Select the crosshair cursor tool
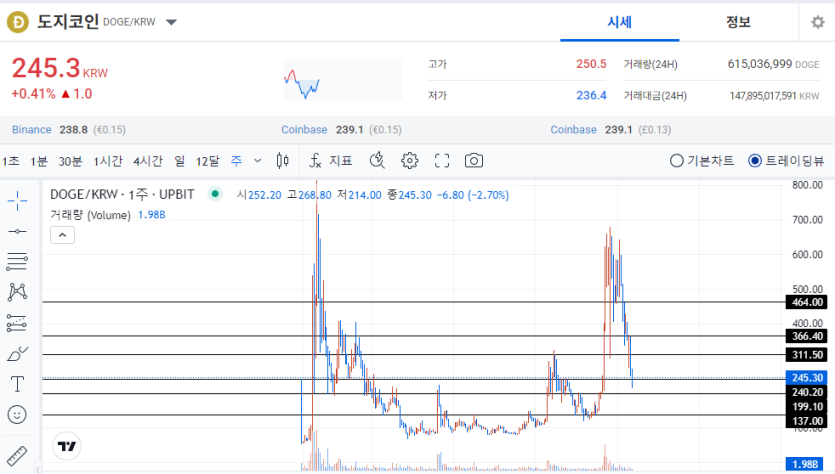Viewport: 835px width, 474px height. (17, 201)
